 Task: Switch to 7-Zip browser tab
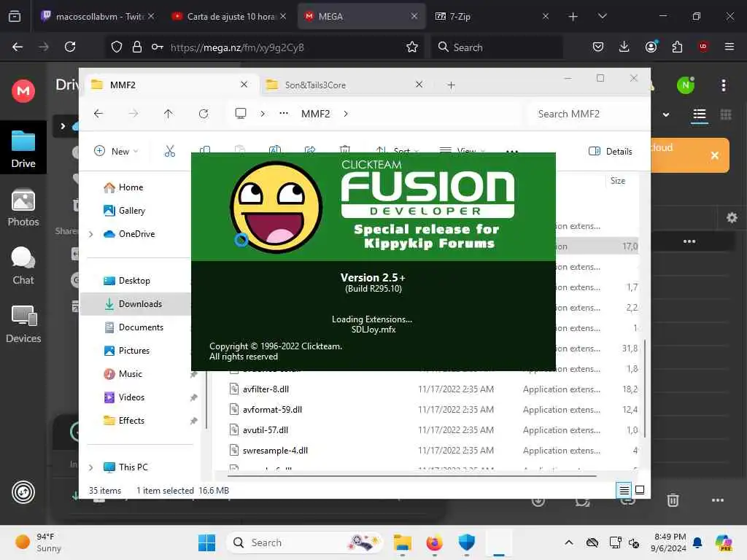pos(492,16)
